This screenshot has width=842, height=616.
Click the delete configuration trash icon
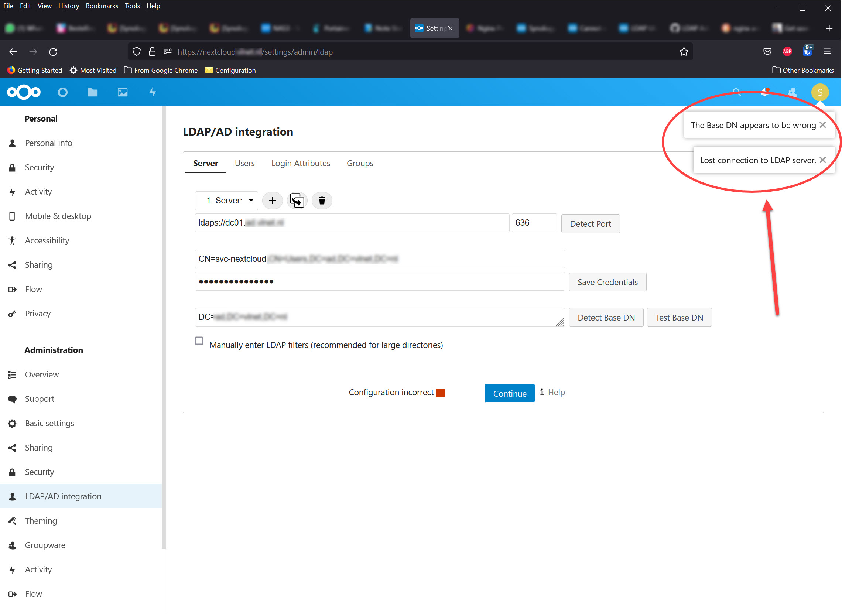pos(322,201)
